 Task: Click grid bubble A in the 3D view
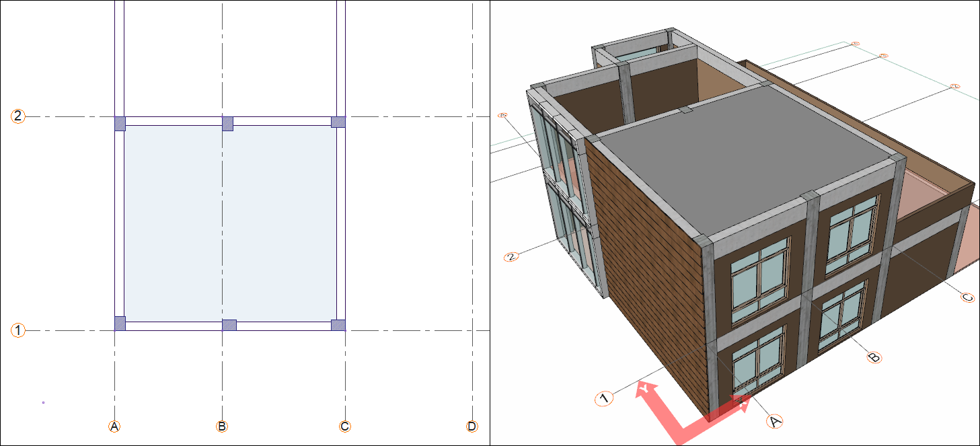click(775, 421)
